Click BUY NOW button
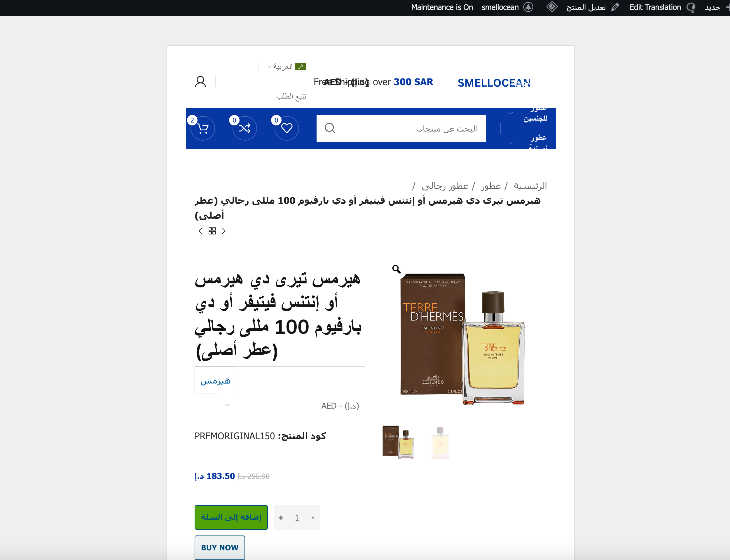The width and height of the screenshot is (730, 560). [220, 547]
